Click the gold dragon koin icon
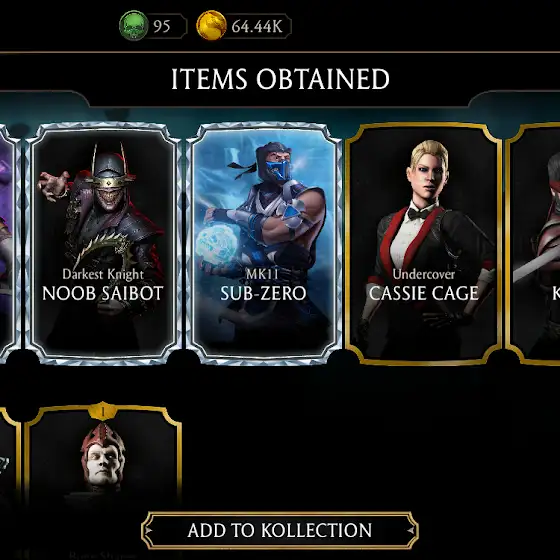 click(x=211, y=25)
